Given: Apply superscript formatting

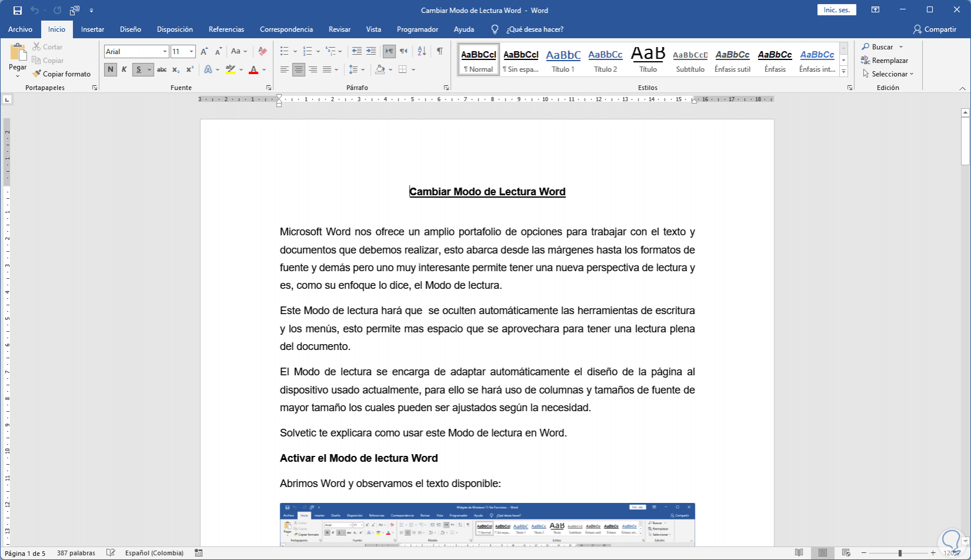Looking at the screenshot, I should (190, 69).
